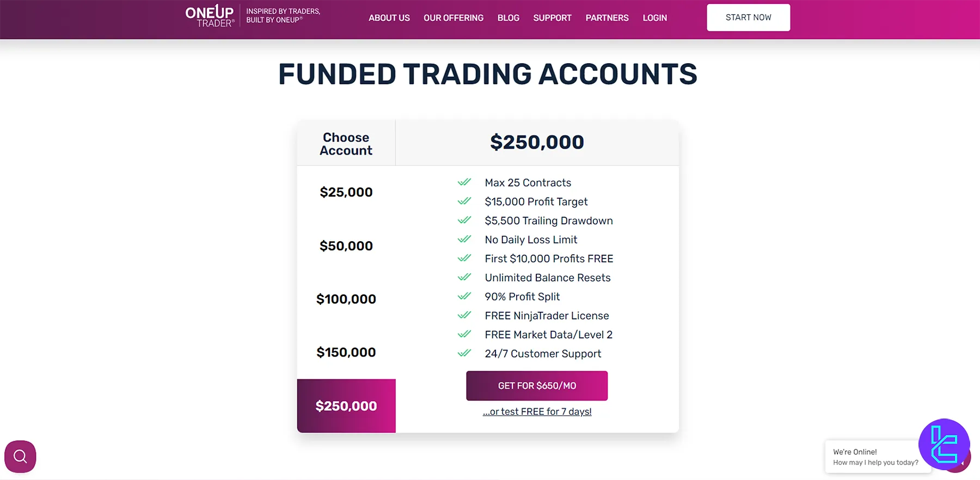Image resolution: width=980 pixels, height=480 pixels.
Task: Click the checkmark beside Max 25 Contracts
Action: point(465,182)
